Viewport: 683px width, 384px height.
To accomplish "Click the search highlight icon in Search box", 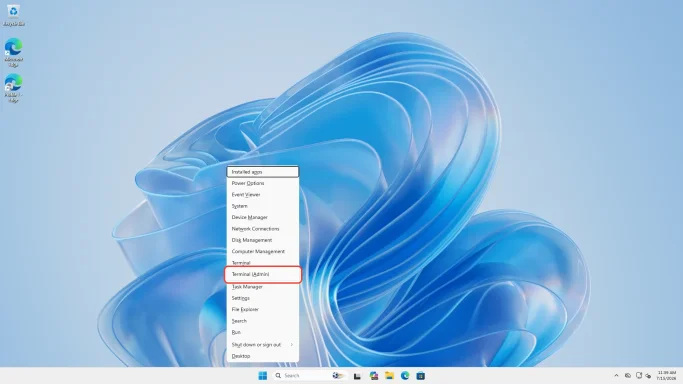I will (338, 376).
